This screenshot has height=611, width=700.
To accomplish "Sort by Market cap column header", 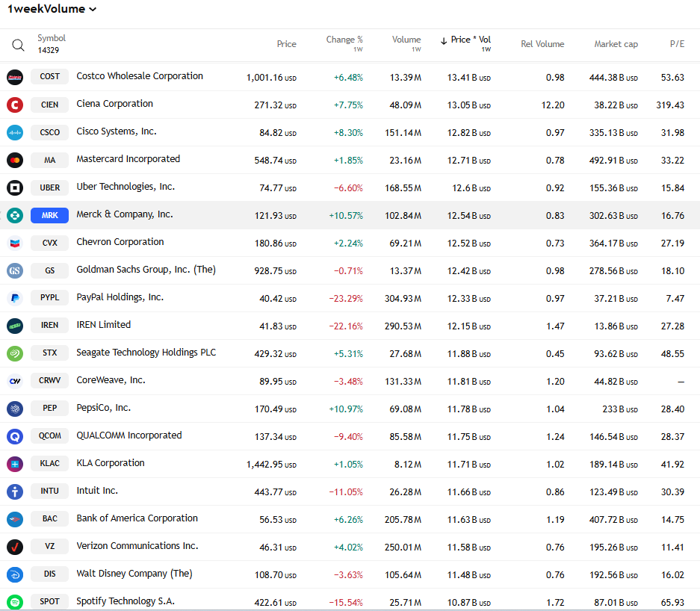I will coord(616,44).
